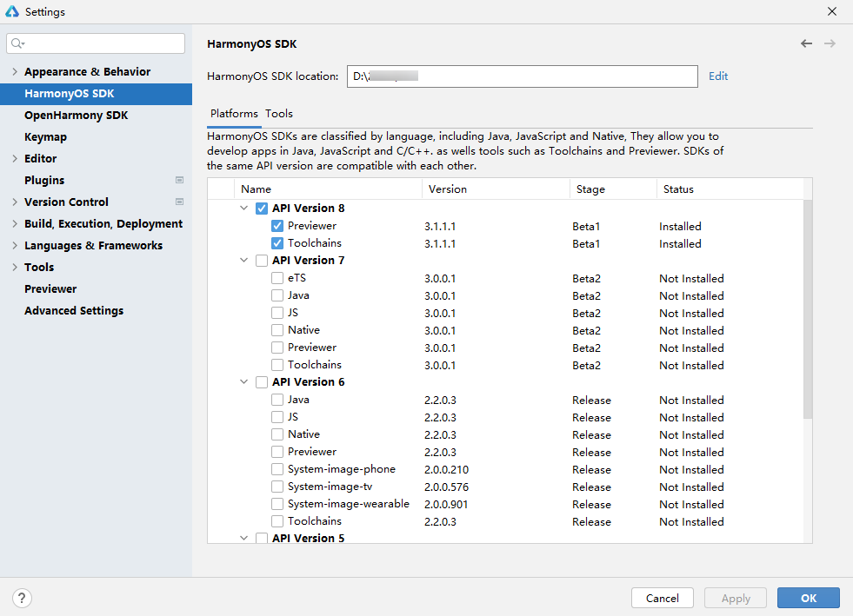The image size is (853, 616).
Task: Click the help question mark icon
Action: point(22,598)
